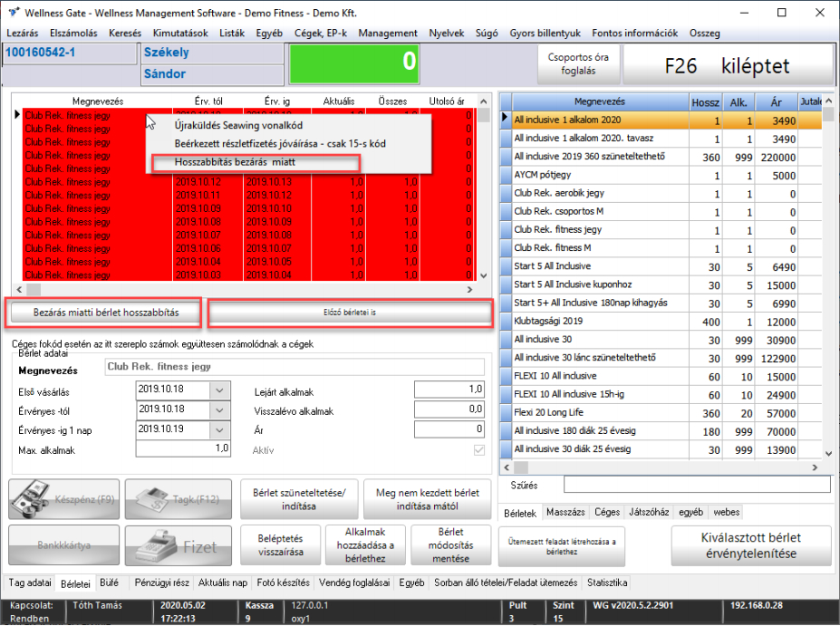840x626 pixels.
Task: Click Bérlet módosítás mentése button
Action: click(x=451, y=545)
